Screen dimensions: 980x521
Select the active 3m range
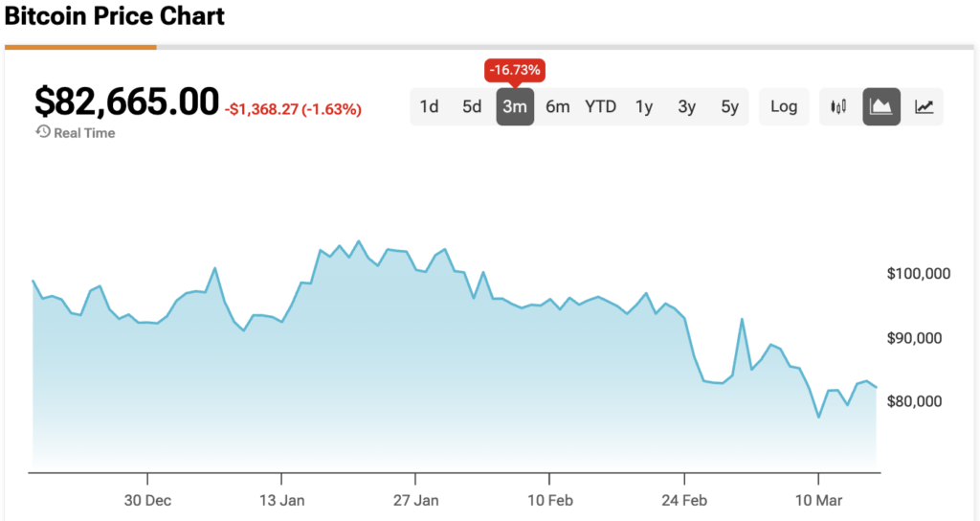(x=515, y=106)
